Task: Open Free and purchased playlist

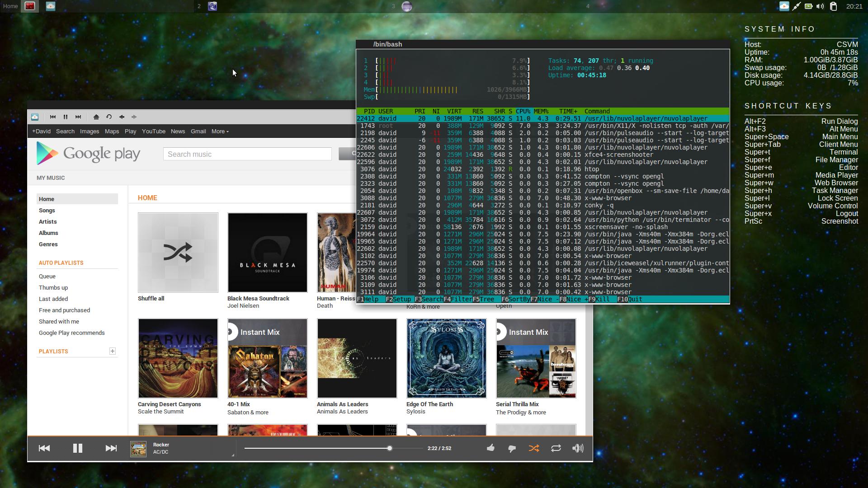Action: click(64, 310)
